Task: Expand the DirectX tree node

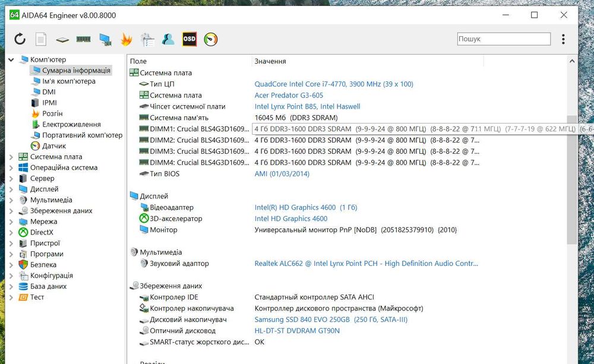Action: point(11,233)
